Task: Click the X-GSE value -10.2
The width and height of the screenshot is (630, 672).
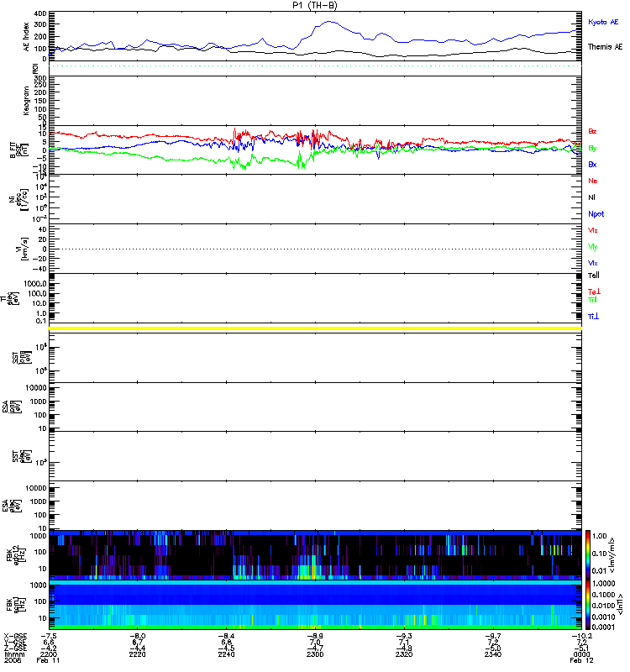Action: pyautogui.click(x=581, y=636)
